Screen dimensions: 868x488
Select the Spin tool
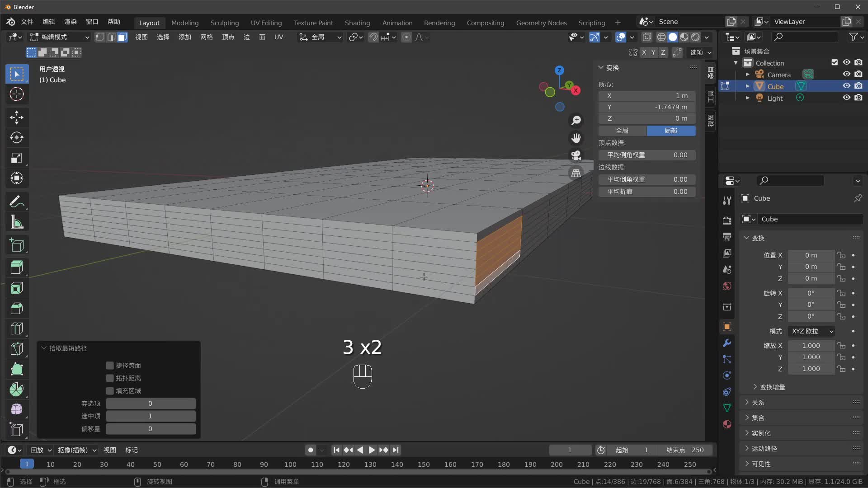[17, 389]
